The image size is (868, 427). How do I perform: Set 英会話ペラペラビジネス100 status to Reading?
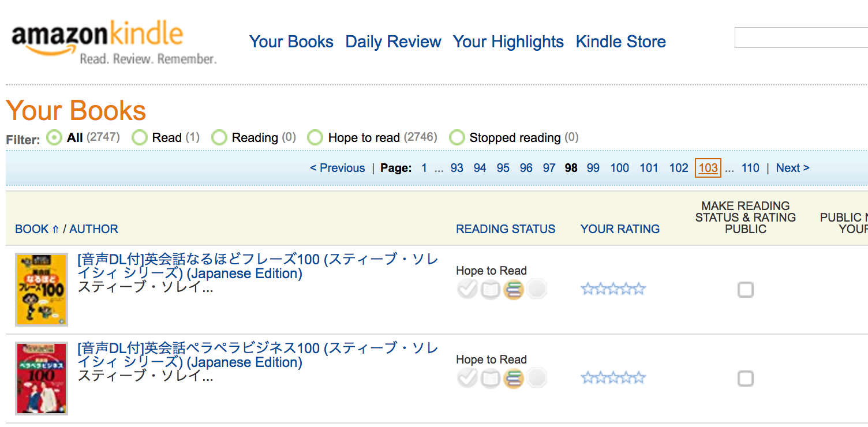[x=491, y=378]
